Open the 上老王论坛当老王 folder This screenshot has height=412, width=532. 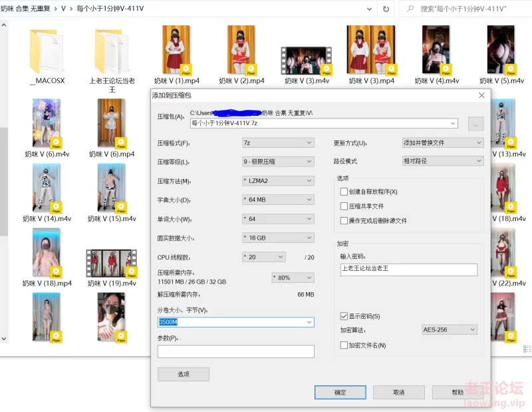coord(112,53)
